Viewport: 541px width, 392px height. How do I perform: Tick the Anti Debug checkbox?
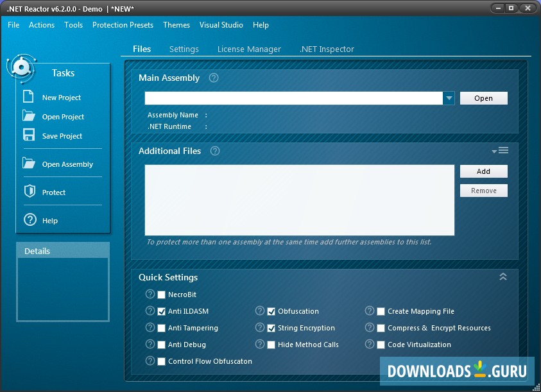161,345
